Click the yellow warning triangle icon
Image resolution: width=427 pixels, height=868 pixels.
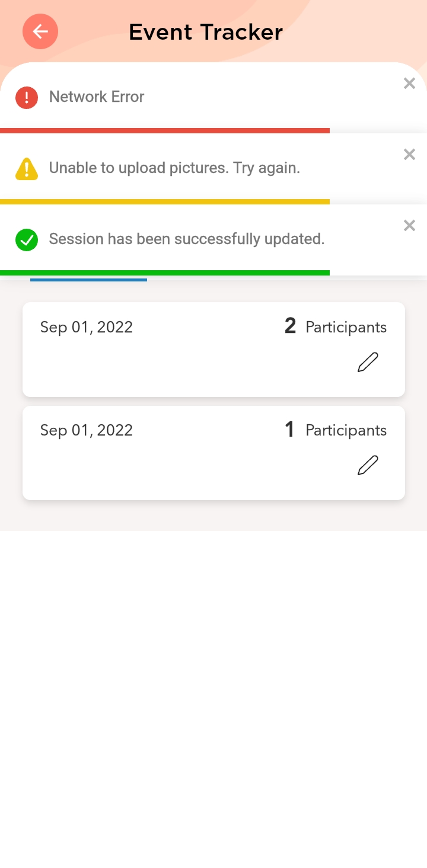click(x=27, y=168)
